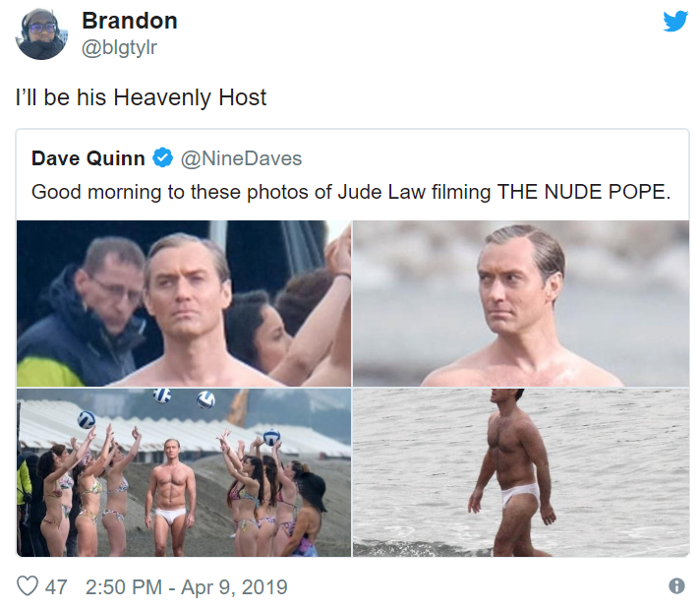Open quoted tweet text starting "Good morning to"
The width and height of the screenshot is (700, 610).
click(x=351, y=192)
